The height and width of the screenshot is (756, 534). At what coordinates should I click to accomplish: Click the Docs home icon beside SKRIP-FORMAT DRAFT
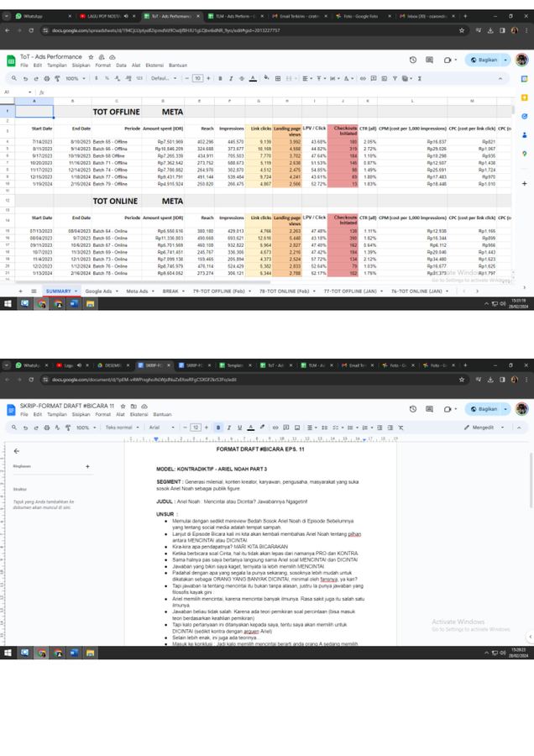[11, 410]
